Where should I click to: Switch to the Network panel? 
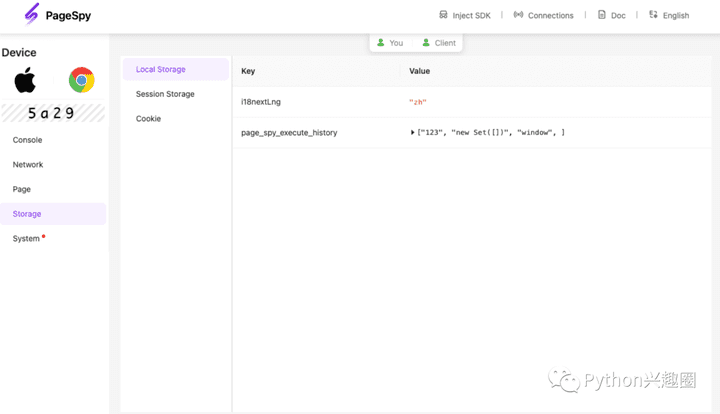(28, 164)
